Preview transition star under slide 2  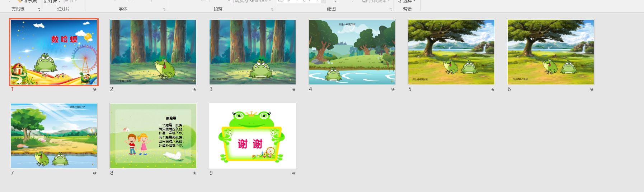pyautogui.click(x=194, y=89)
